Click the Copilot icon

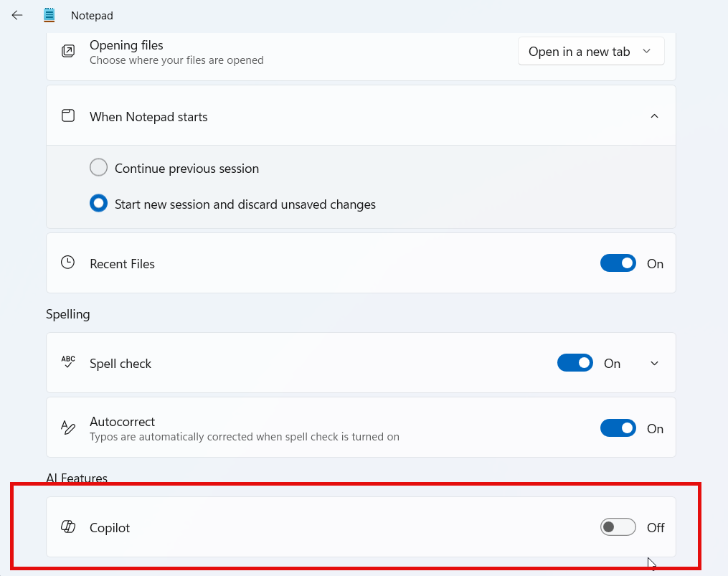[68, 527]
